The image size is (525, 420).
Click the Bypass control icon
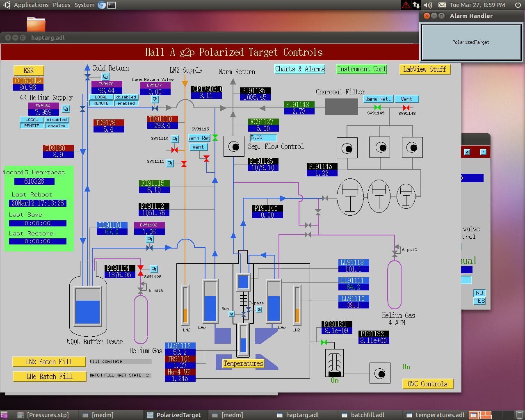(259, 310)
